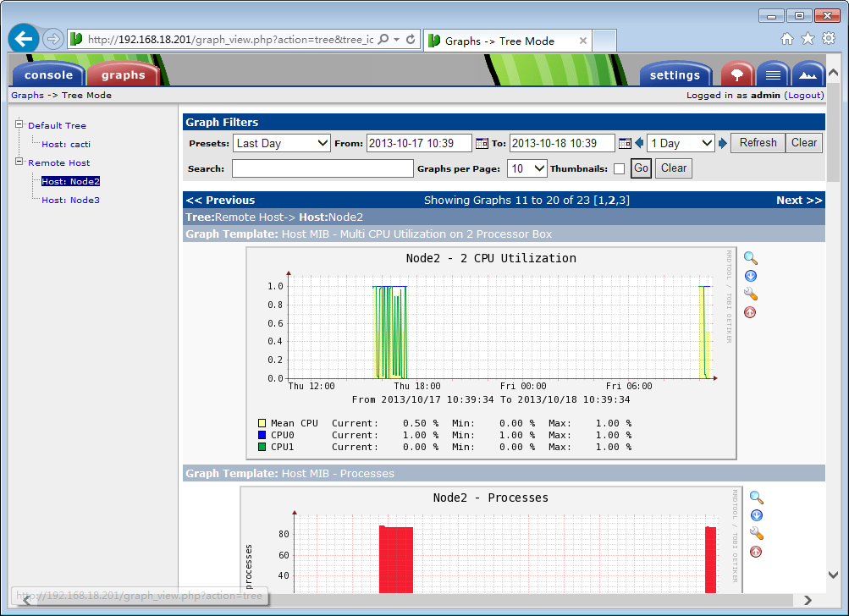
Task: Open the settings tab
Action: pos(675,74)
